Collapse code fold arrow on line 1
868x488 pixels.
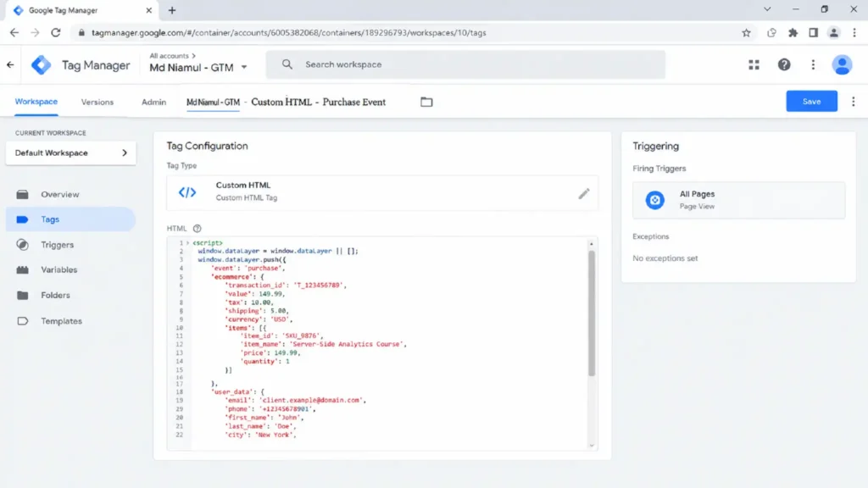click(187, 243)
